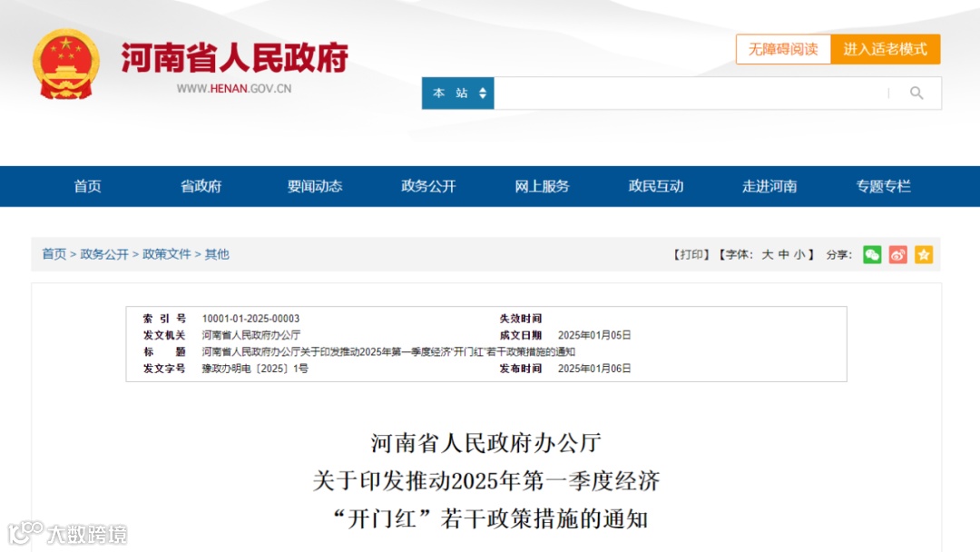Screen dimensions: 980x552
Task: Click the 打印 print link
Action: (x=691, y=254)
